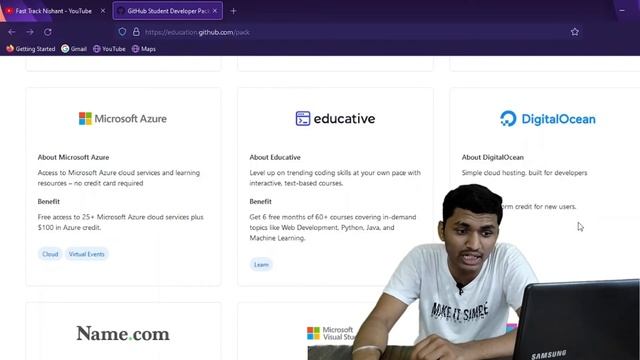Go back with the browser back arrow
The width and height of the screenshot is (640, 360).
pos(11,32)
